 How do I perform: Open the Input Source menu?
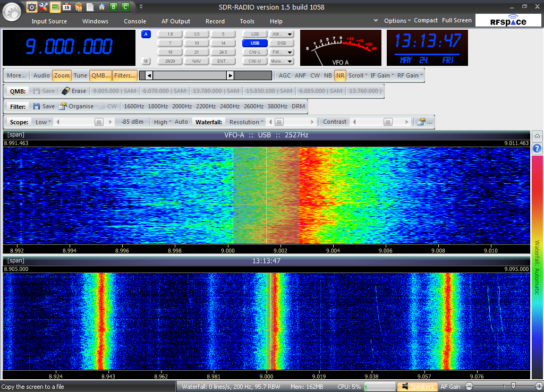[49, 21]
